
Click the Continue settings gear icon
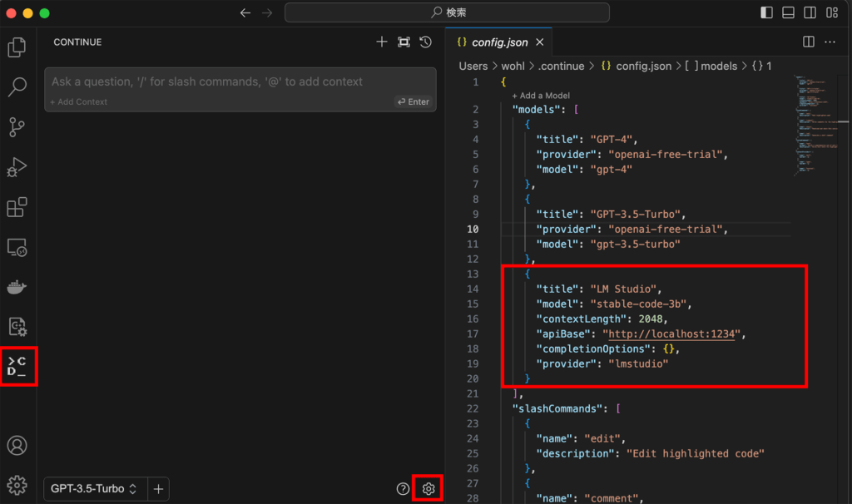(428, 489)
